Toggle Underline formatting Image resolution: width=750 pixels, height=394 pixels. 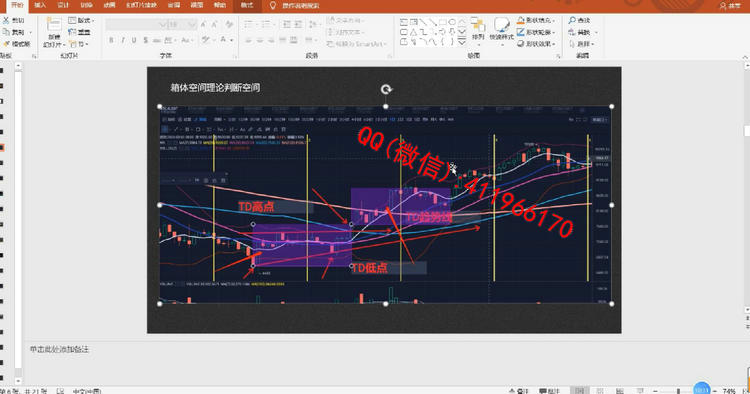click(134, 40)
